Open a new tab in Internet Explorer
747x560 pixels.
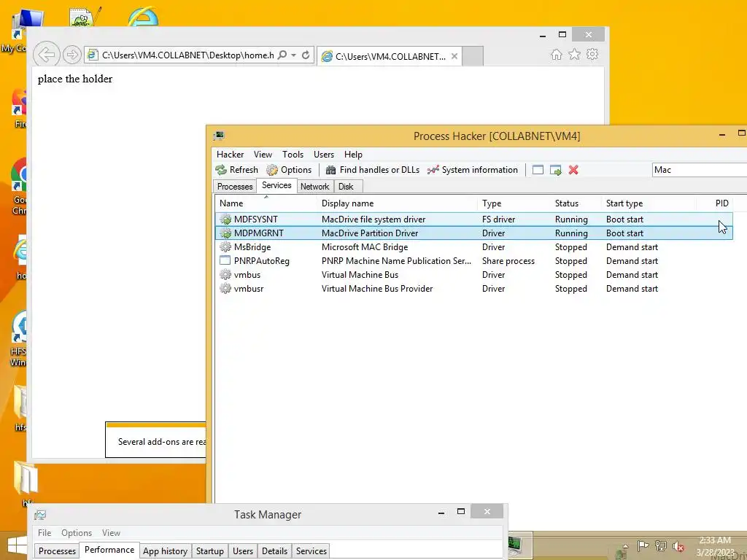[473, 56]
